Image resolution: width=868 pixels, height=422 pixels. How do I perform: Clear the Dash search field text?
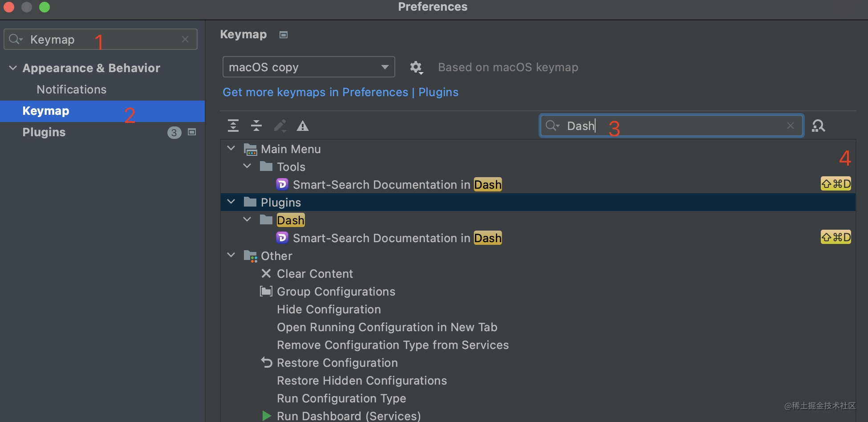[790, 126]
